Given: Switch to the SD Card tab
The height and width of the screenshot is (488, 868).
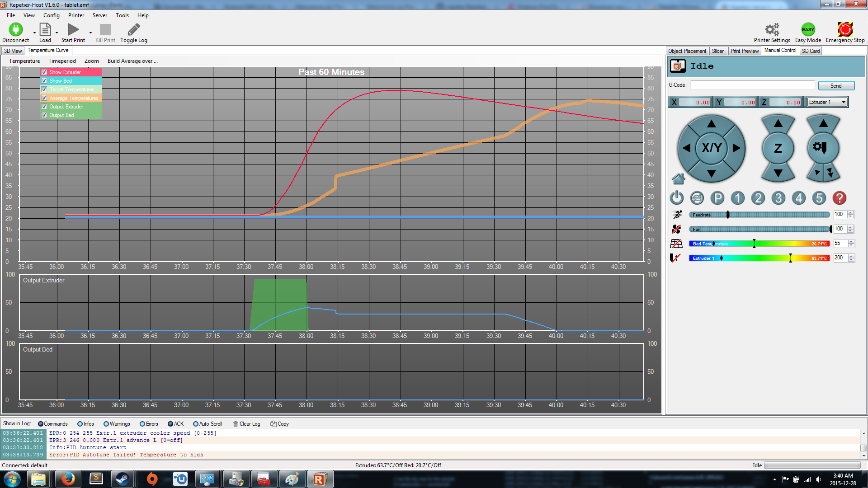Looking at the screenshot, I should [811, 51].
